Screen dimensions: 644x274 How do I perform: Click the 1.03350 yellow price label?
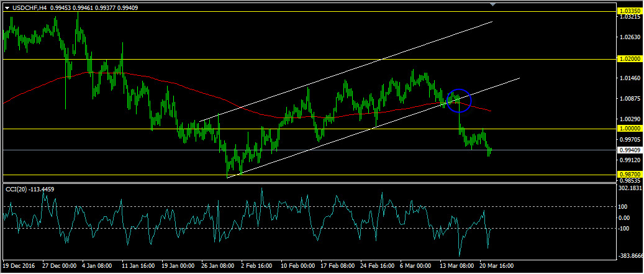[629, 10]
